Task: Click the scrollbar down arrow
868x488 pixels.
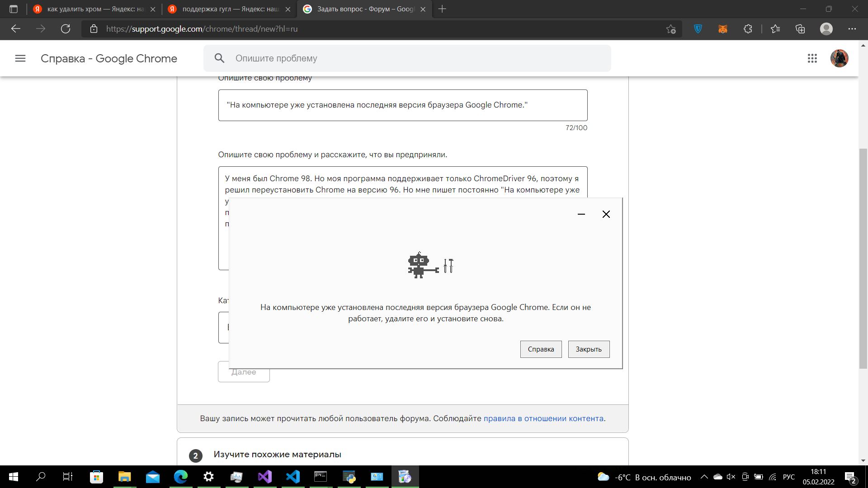Action: point(863,460)
